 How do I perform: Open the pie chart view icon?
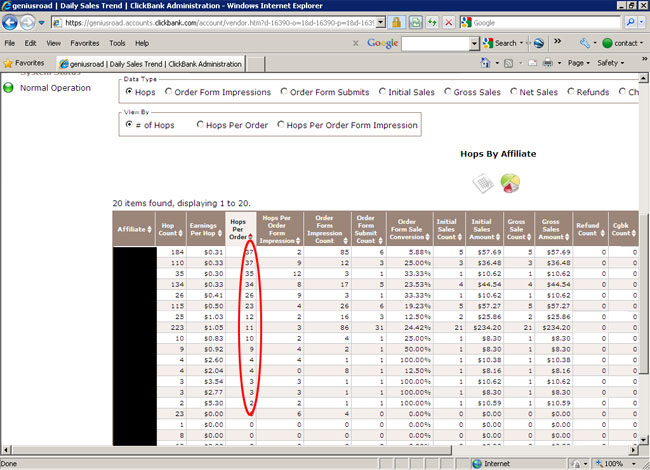coord(510,183)
